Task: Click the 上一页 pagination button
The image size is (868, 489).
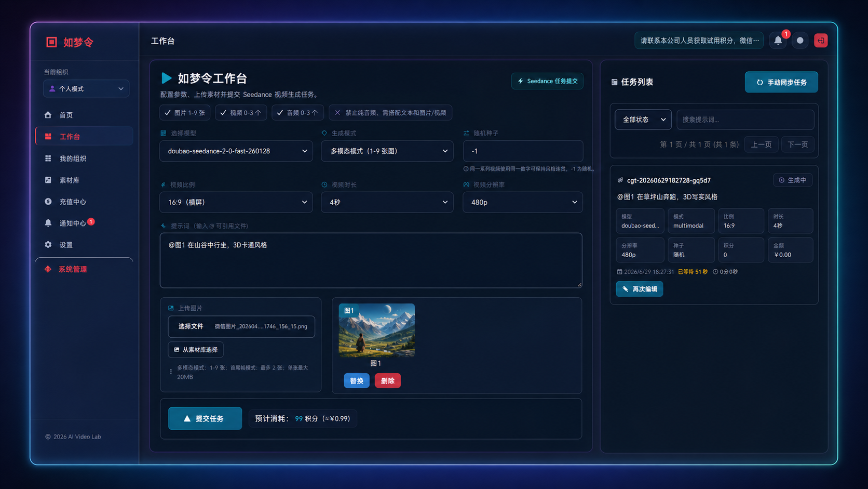Action: (x=761, y=144)
